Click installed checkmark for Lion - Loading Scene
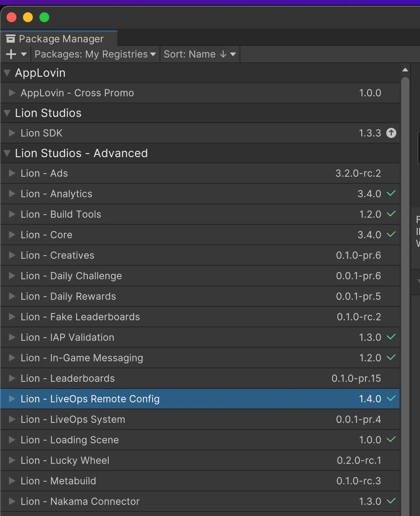This screenshot has height=516, width=420. pyautogui.click(x=391, y=439)
